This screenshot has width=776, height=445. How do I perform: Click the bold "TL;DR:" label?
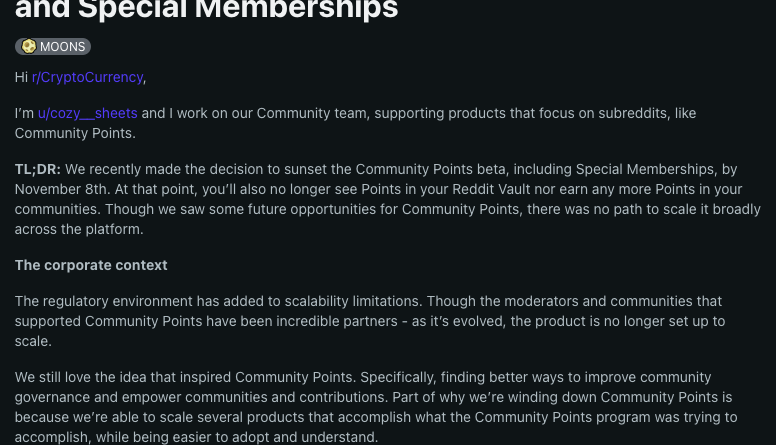(x=37, y=170)
